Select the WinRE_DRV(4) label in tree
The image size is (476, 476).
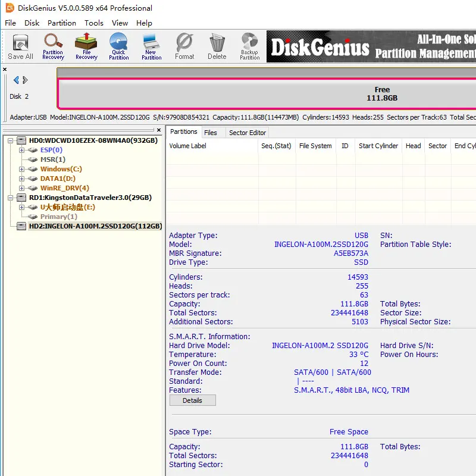coord(65,188)
